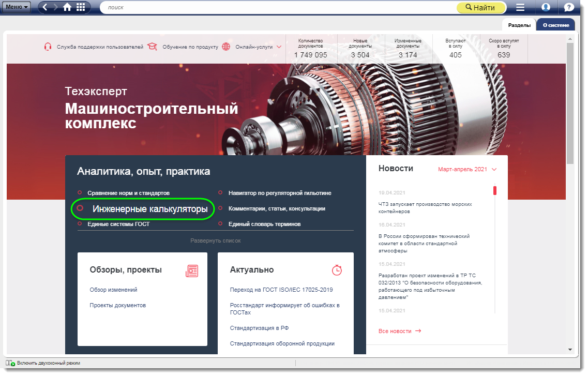Screen dimensions: 588x376
Task: Switch to the Разделы tab
Action: pyautogui.click(x=519, y=25)
